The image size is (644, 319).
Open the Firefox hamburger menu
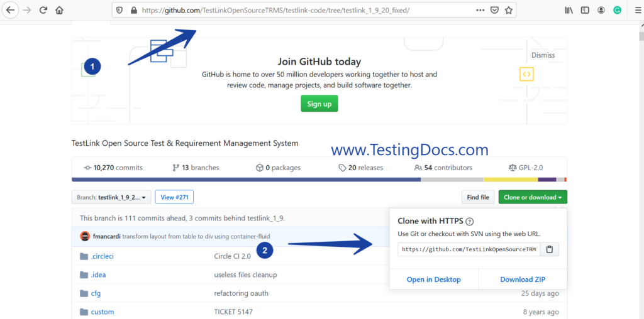coord(634,10)
